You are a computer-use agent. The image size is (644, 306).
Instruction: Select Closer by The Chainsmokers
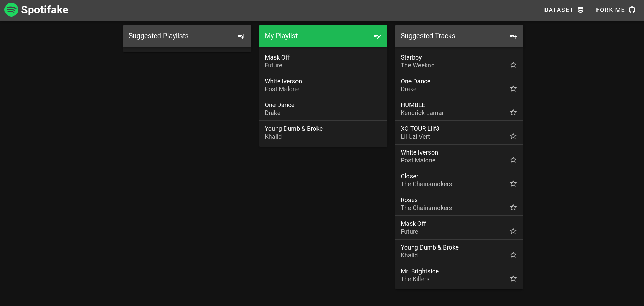(459, 180)
